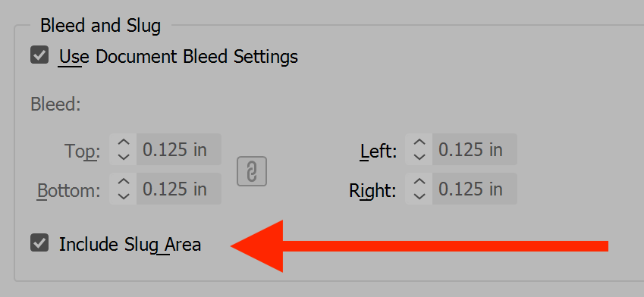This screenshot has height=297, width=644.
Task: Toggle the chain link bleed constraint icon
Action: pyautogui.click(x=252, y=171)
